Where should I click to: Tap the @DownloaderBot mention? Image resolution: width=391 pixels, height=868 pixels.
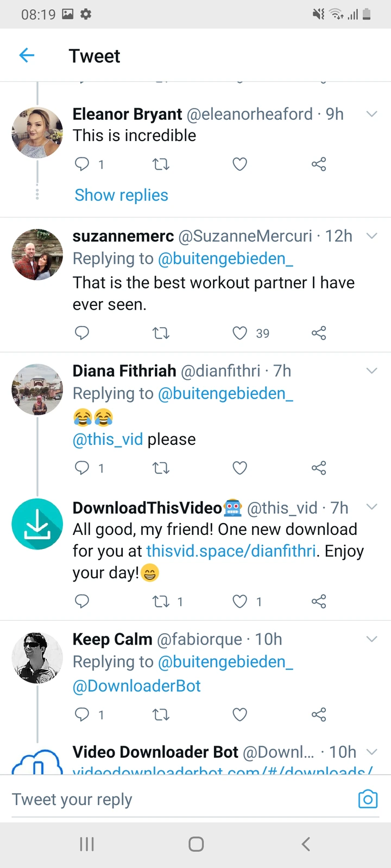(x=137, y=686)
